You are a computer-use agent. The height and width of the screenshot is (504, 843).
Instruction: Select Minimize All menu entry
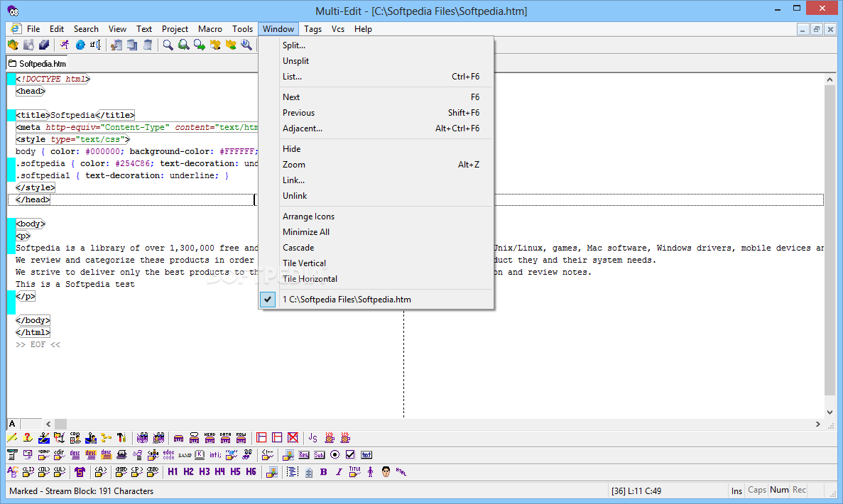tap(376, 232)
